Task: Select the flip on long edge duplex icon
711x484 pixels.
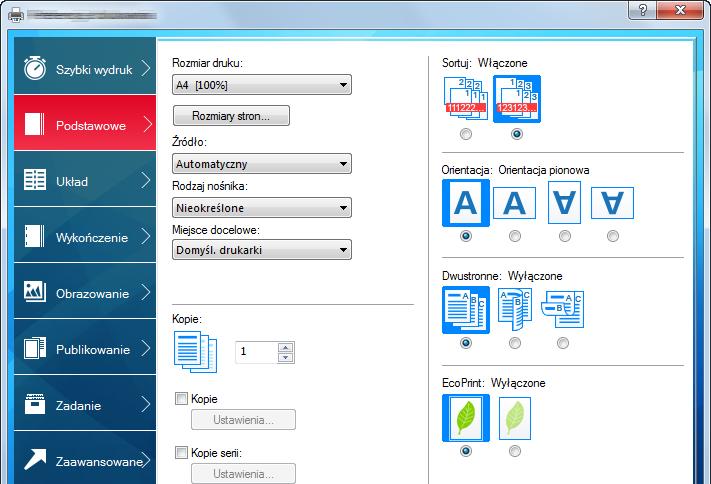Action: 515,309
